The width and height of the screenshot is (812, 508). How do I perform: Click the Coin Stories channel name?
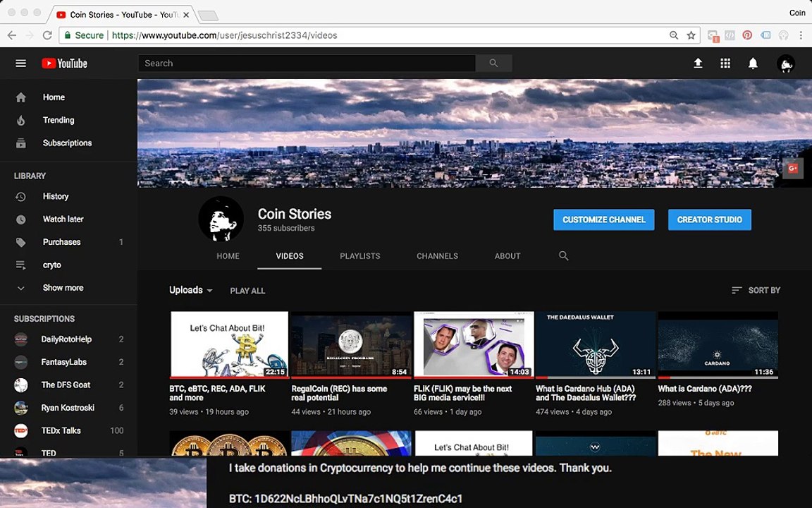[x=295, y=214]
